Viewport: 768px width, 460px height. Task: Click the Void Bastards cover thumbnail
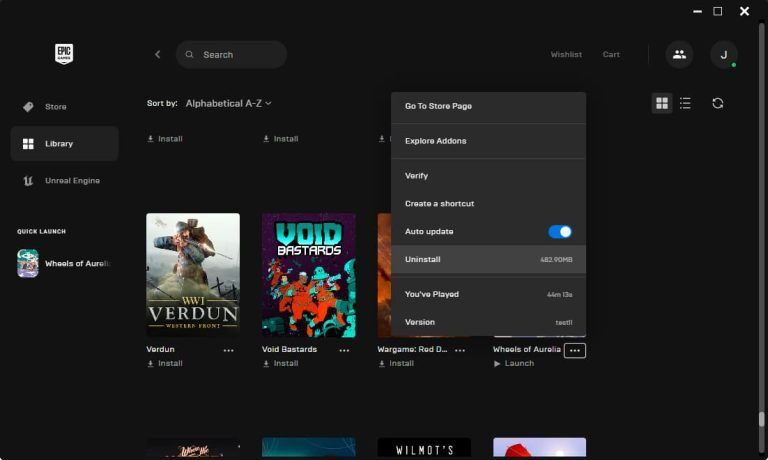(309, 275)
